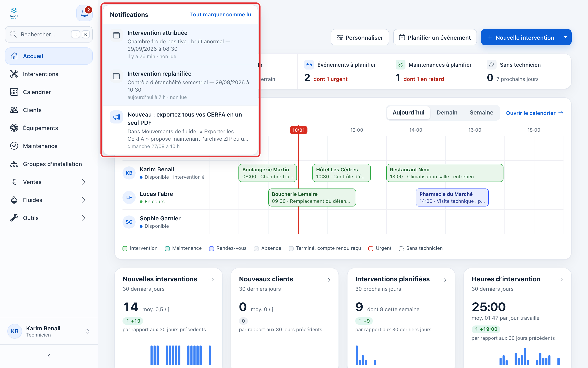
Task: Open the Intervention replanifiée notification
Action: (180, 85)
